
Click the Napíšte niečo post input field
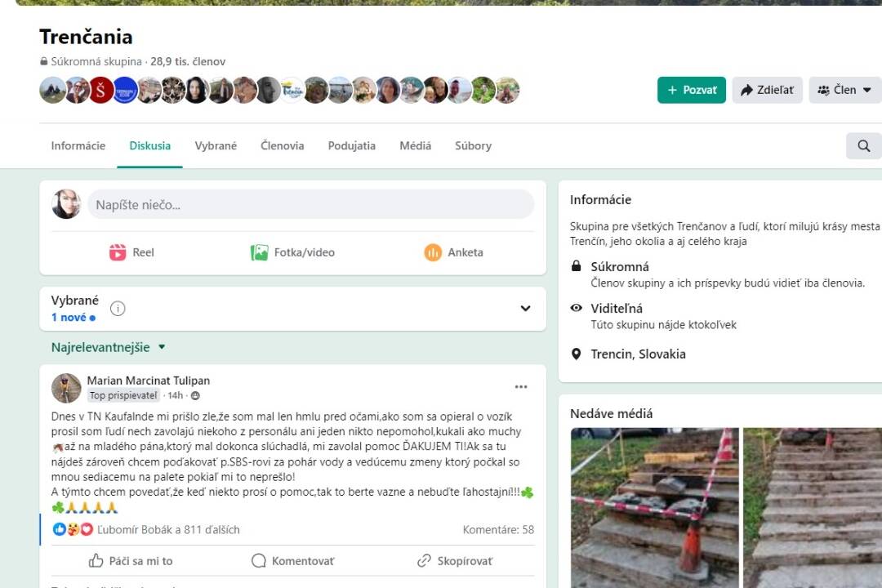click(x=310, y=204)
